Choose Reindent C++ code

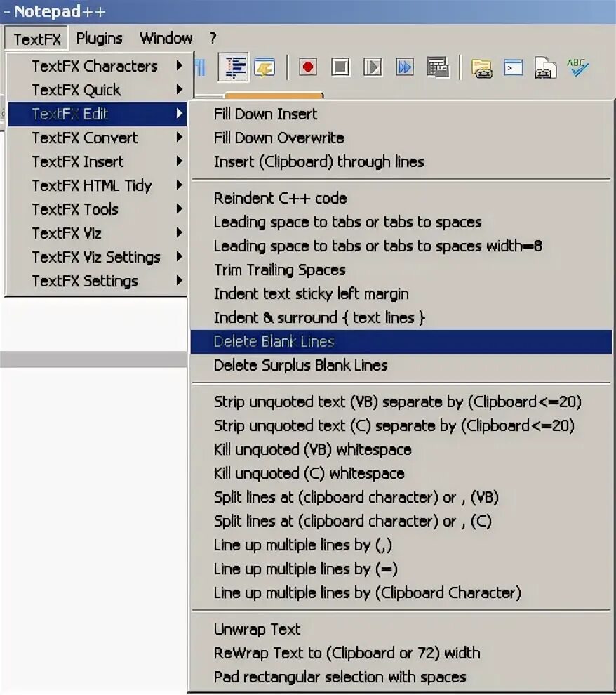pyautogui.click(x=401, y=198)
